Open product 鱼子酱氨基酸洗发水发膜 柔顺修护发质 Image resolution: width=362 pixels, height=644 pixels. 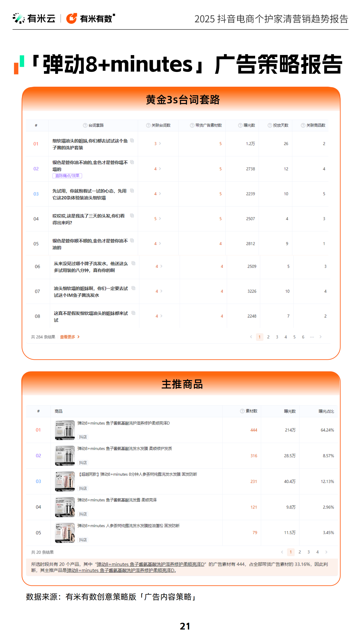tap(125, 449)
